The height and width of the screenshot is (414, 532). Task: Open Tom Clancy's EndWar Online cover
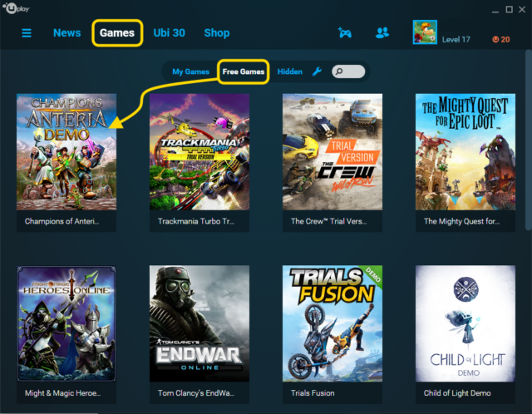(x=199, y=323)
